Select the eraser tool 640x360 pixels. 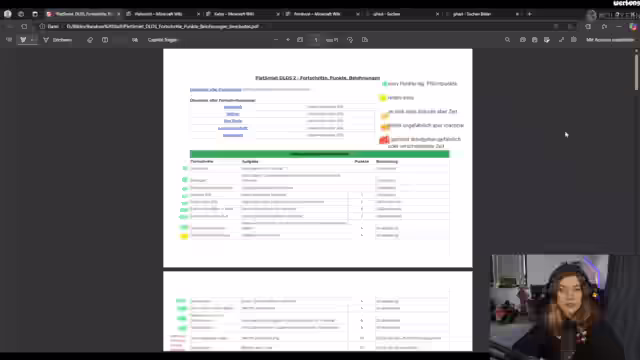[x=90, y=40]
